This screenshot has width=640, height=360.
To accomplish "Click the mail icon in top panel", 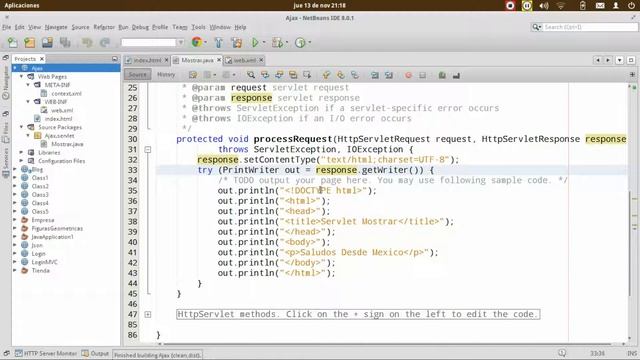I will point(600,6).
